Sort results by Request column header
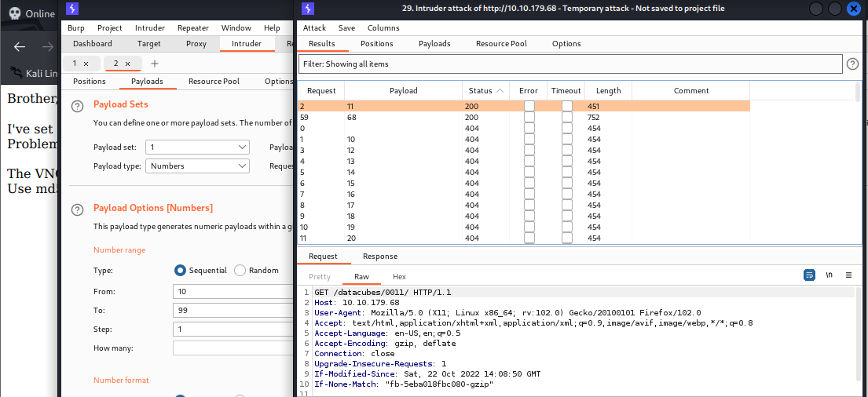Viewport: 868px width, 397px height. tap(321, 91)
